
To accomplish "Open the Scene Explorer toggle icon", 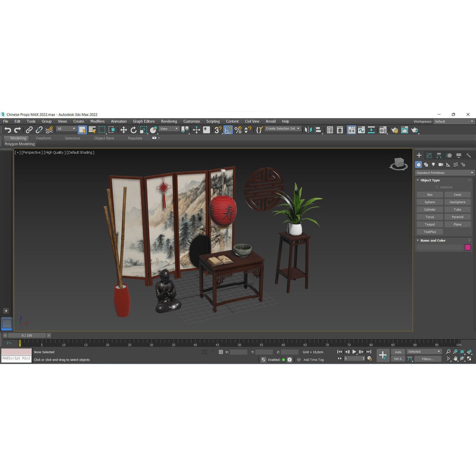I will tap(330, 130).
